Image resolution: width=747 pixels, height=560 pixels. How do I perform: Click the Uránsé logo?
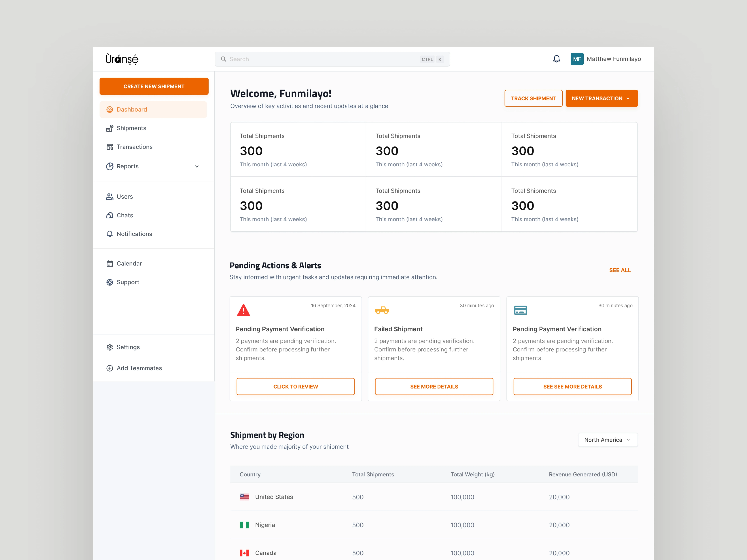tap(122, 59)
